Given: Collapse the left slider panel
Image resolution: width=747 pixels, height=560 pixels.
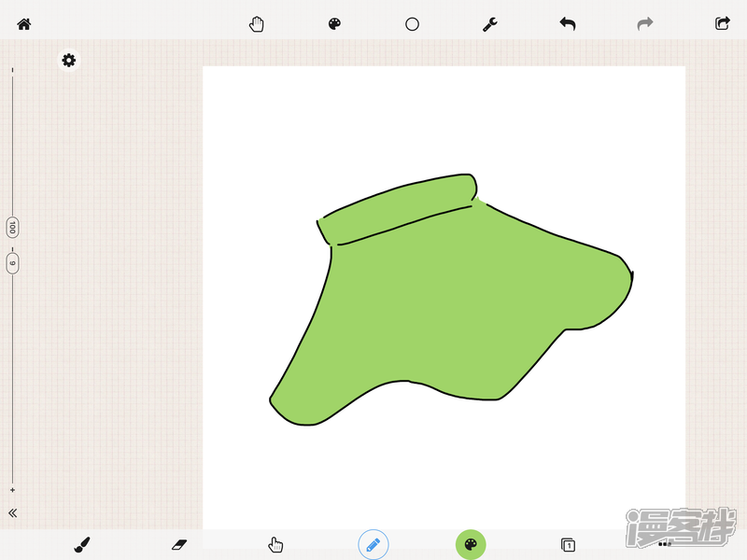Looking at the screenshot, I should [13, 512].
